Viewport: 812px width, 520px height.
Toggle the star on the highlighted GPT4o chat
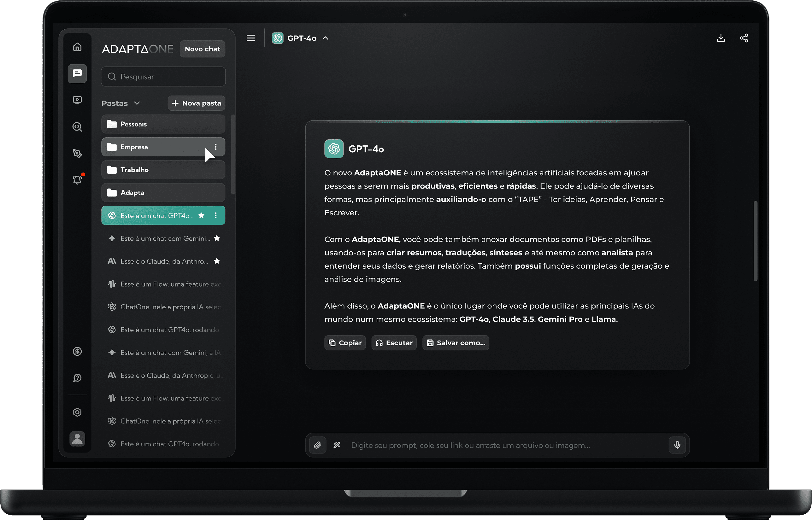(201, 215)
